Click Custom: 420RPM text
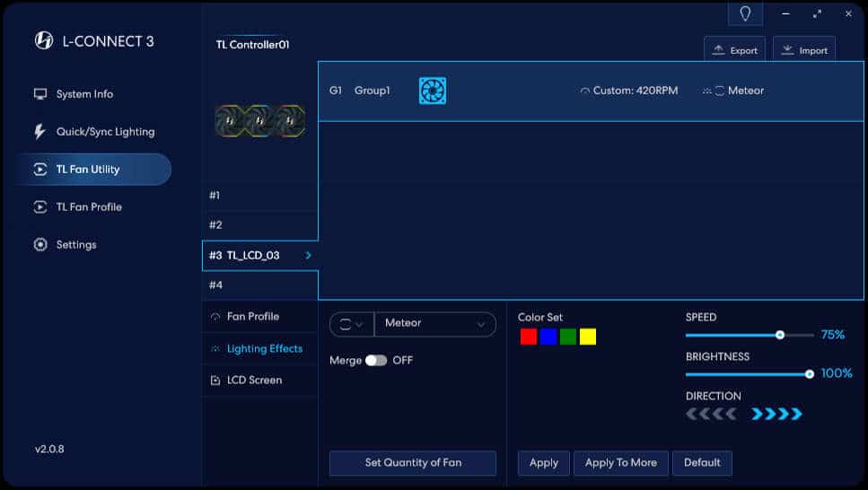868x490 pixels. (x=635, y=91)
